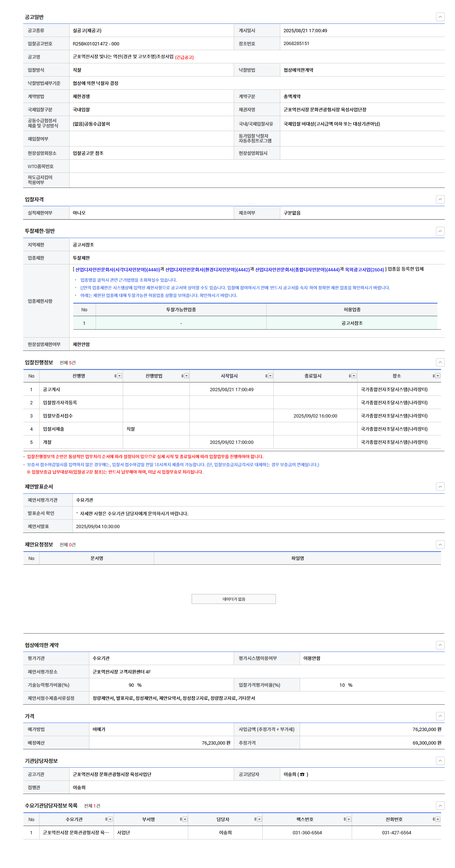Image resolution: width=455 pixels, height=868 pixels.
Task: Sort the 전화번호 column using its arrow icon
Action: 433,819
